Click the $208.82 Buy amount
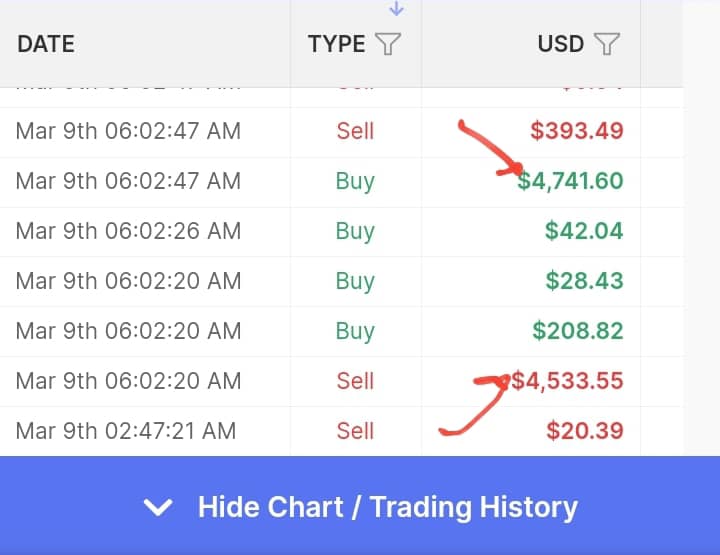Viewport: 720px width, 555px height. click(578, 331)
